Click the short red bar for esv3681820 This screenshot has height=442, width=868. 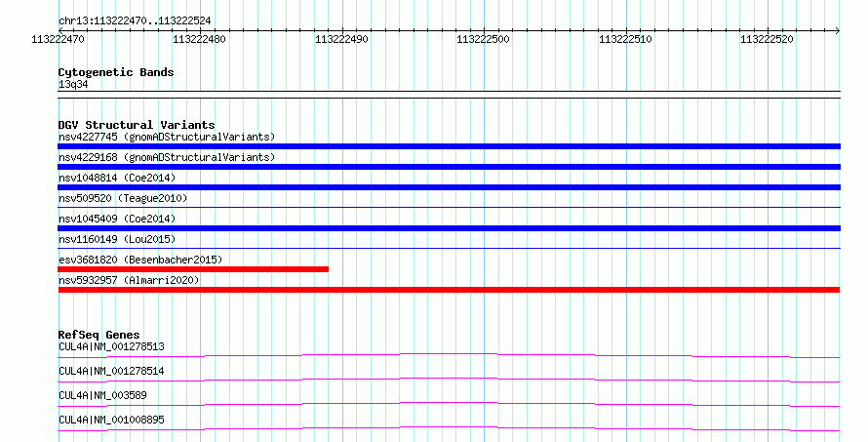click(x=193, y=269)
